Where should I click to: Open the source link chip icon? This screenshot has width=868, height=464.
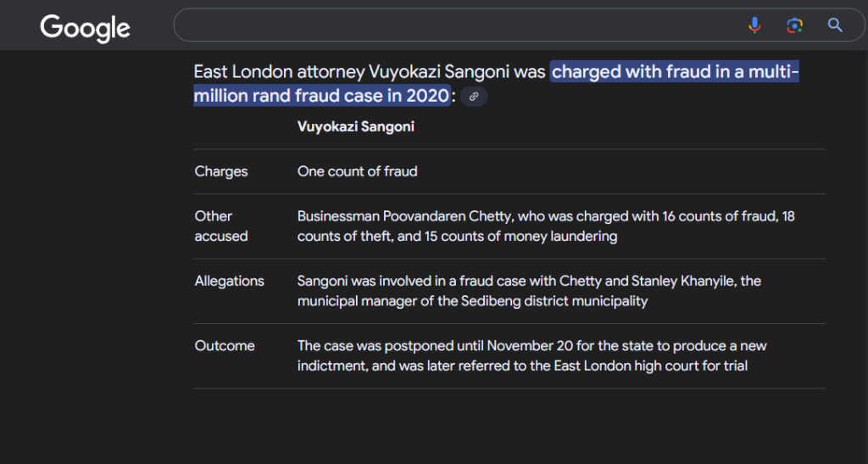coord(474,97)
